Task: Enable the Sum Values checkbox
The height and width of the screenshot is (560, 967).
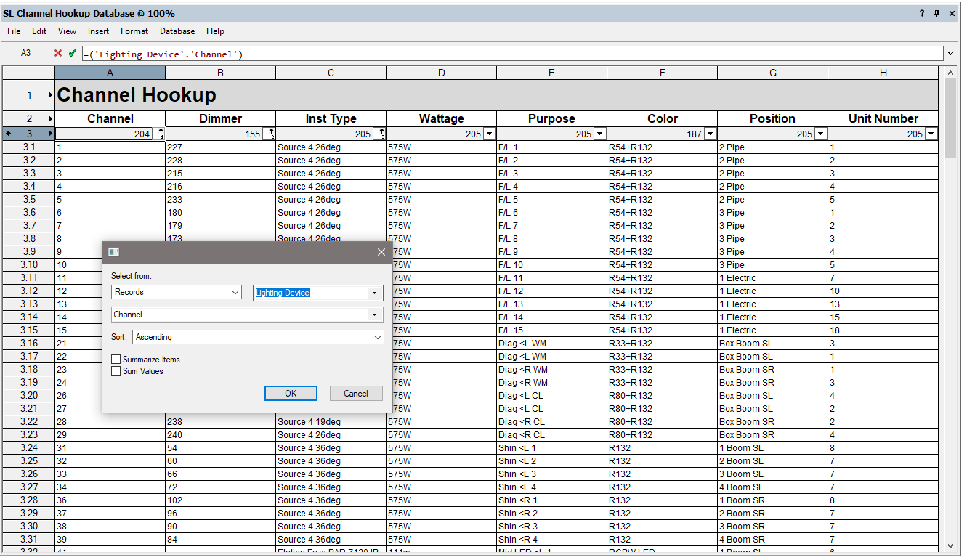Action: [x=116, y=371]
